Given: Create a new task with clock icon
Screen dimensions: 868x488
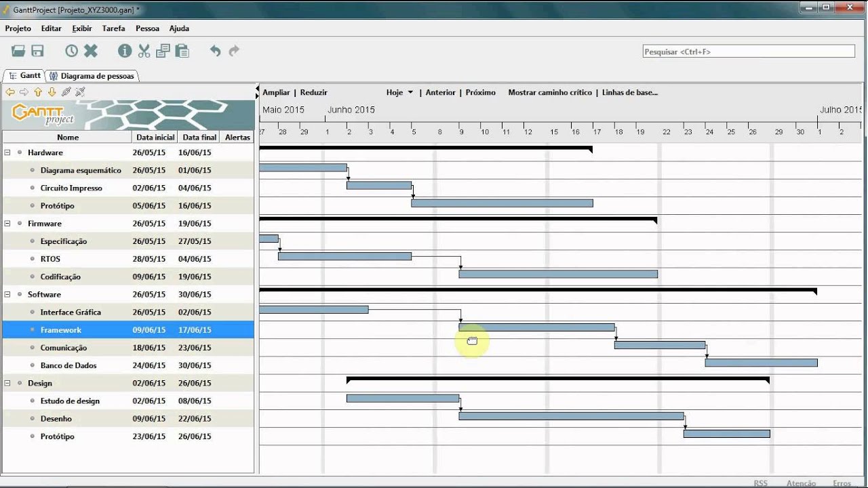Looking at the screenshot, I should coord(72,51).
